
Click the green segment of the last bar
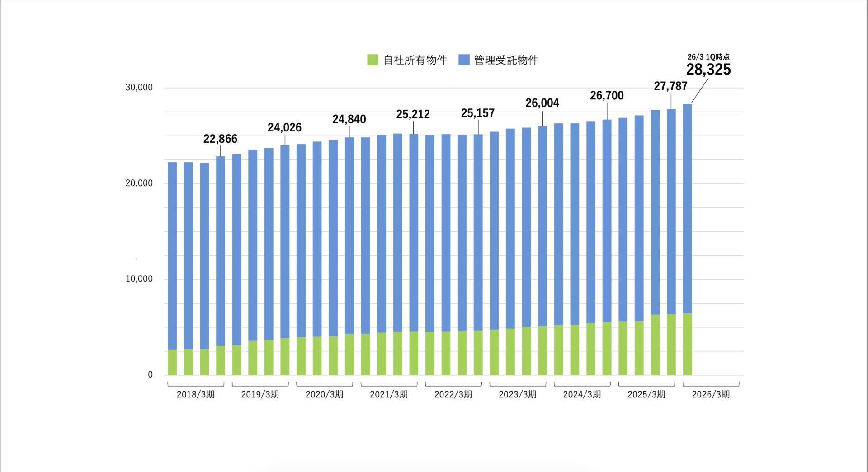687,344
